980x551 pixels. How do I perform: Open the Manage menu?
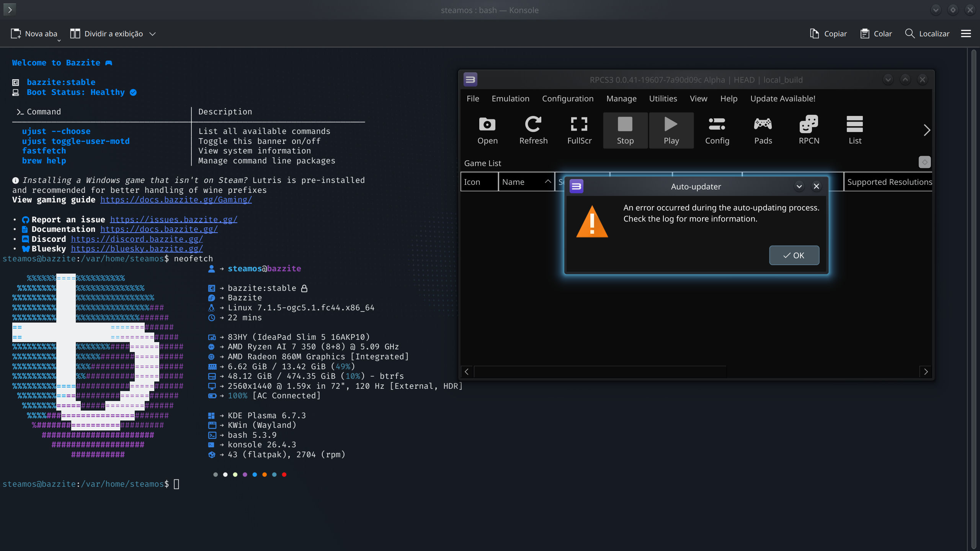[621, 98]
